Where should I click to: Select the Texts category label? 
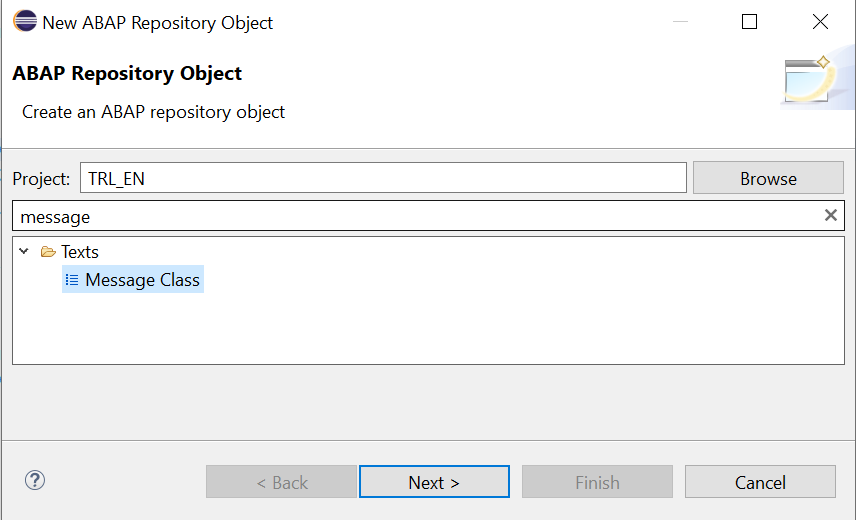tap(80, 252)
